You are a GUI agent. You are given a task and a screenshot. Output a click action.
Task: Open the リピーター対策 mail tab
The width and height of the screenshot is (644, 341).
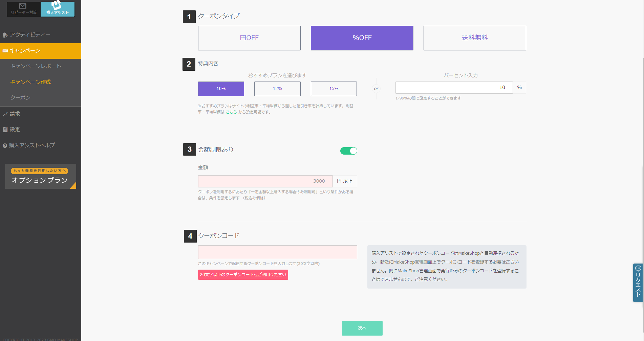(x=23, y=9)
